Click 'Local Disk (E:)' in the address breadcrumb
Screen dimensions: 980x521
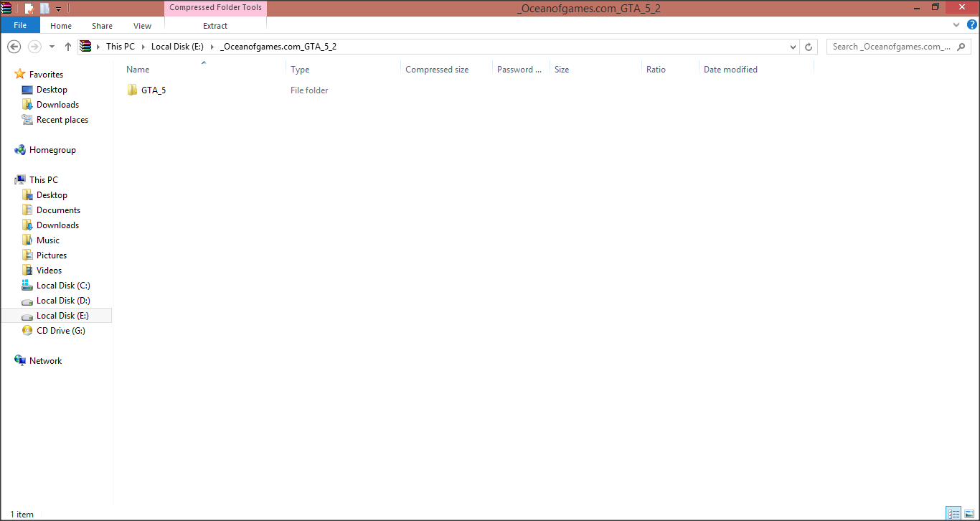(178, 47)
